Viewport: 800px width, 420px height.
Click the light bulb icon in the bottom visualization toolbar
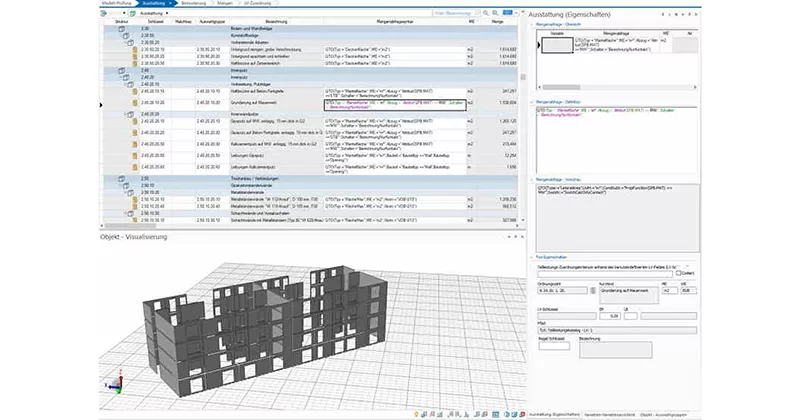pos(416,415)
